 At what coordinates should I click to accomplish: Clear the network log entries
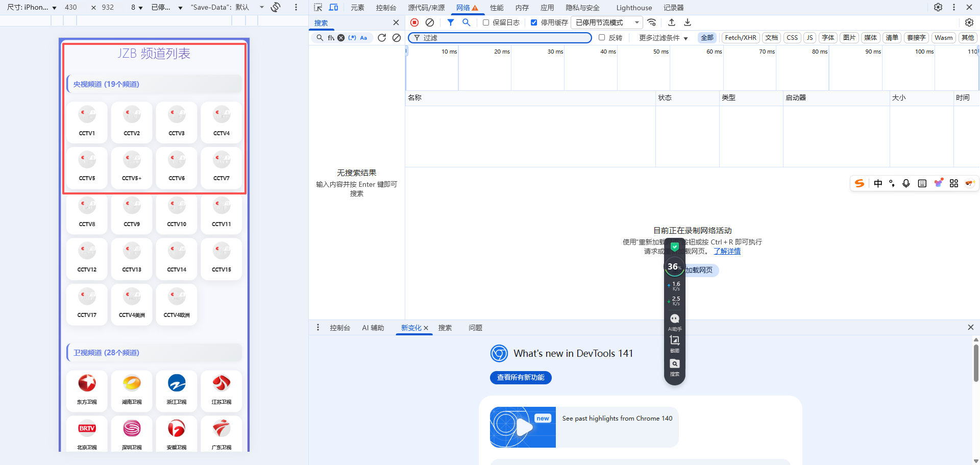429,22
